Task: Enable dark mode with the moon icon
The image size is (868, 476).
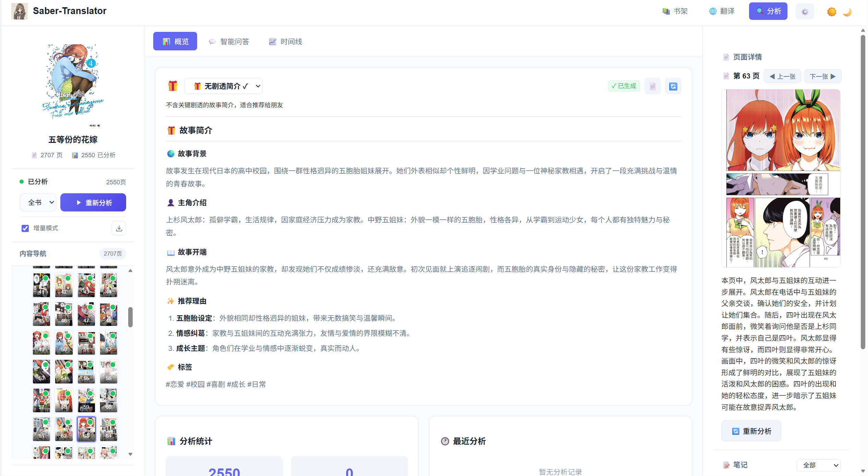Action: (x=847, y=12)
